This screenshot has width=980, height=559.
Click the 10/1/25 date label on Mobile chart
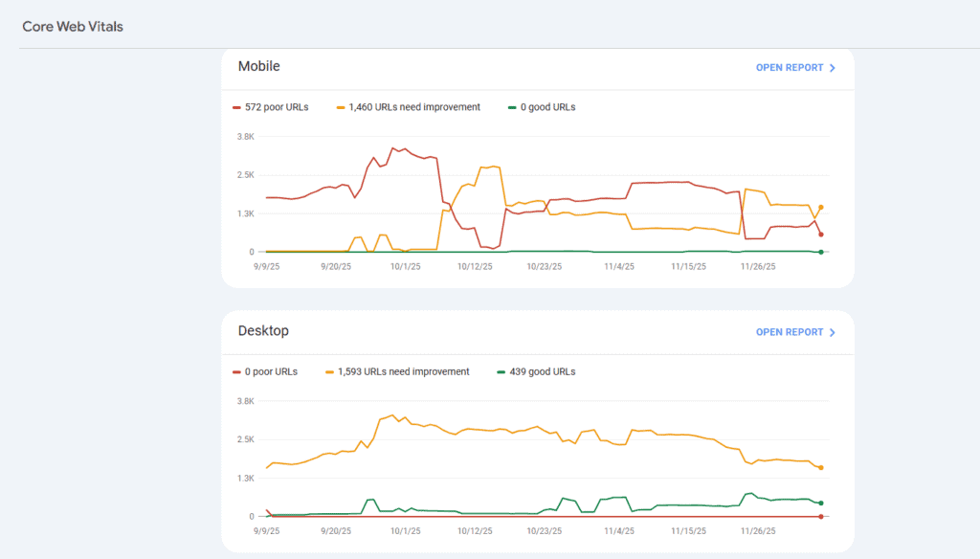(x=405, y=266)
